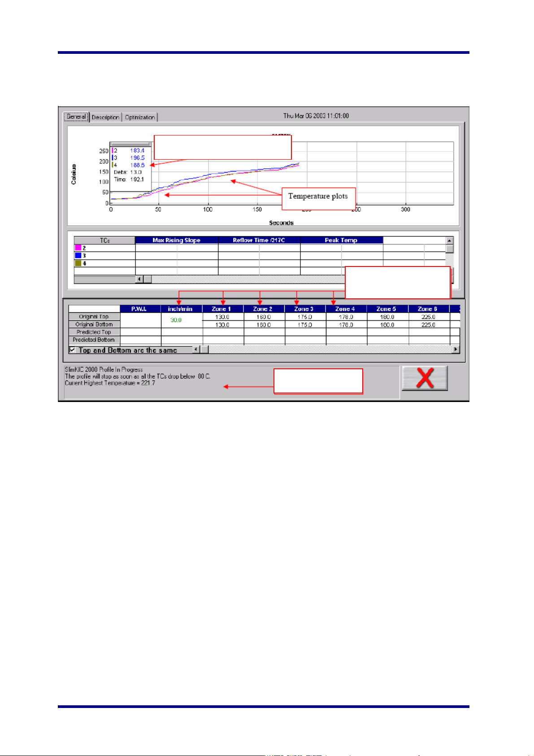Click Original Top Zone 6 cell 225.0
The width and height of the screenshot is (534, 756).
click(429, 317)
